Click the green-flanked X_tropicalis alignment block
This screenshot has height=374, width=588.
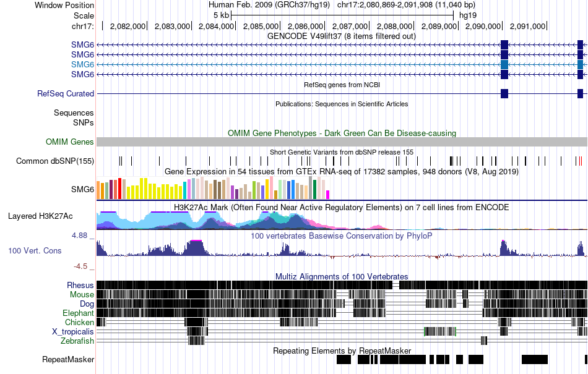click(x=440, y=332)
